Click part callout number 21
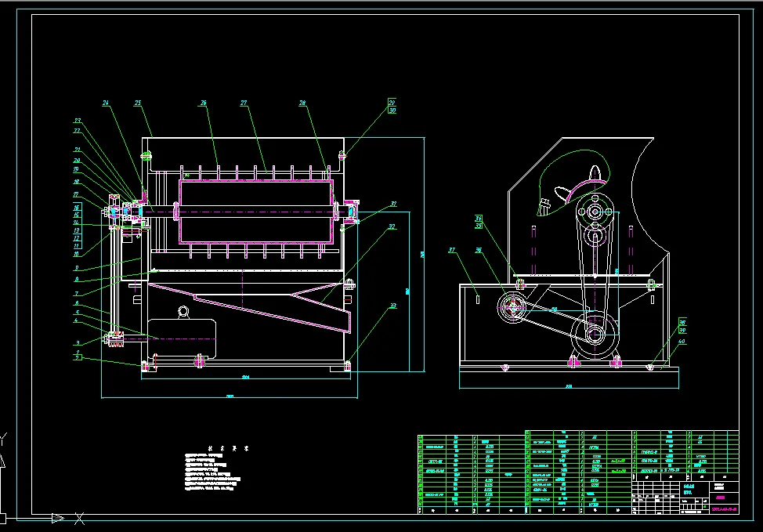763x532 pixels. pyautogui.click(x=77, y=150)
